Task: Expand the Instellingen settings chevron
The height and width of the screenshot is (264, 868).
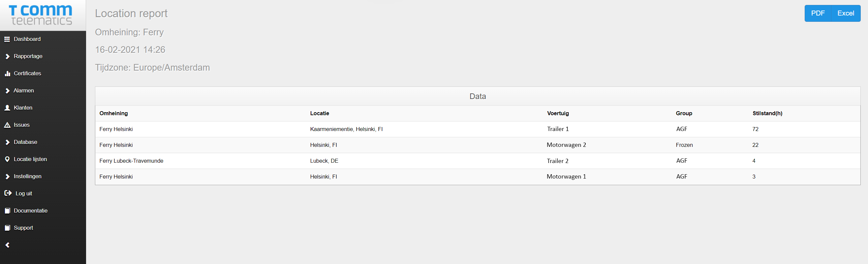Action: (x=7, y=176)
